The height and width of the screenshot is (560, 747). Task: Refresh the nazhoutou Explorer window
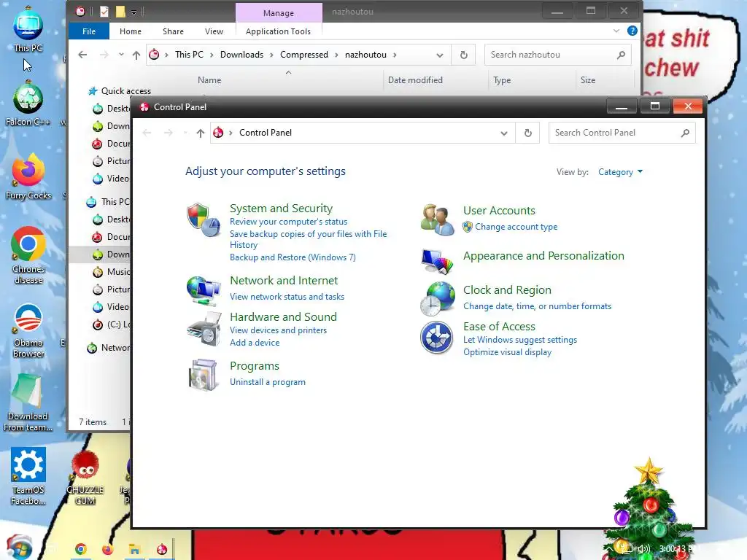coord(463,55)
